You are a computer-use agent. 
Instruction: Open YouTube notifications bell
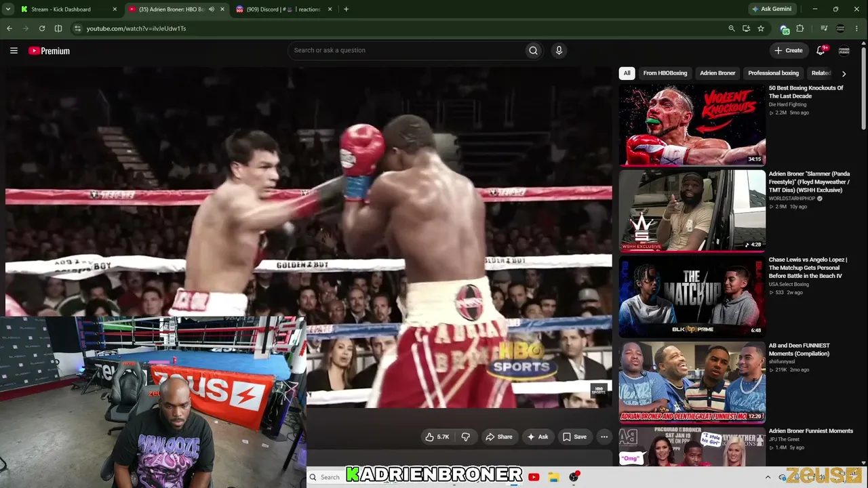821,50
